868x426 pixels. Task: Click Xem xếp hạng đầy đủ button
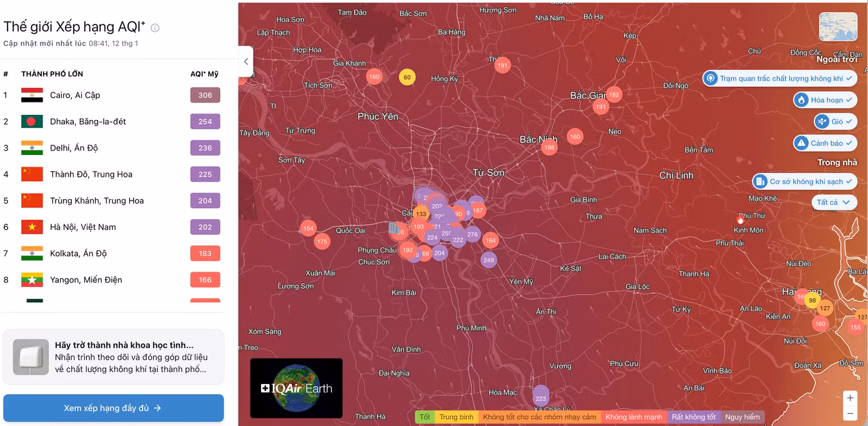tap(114, 408)
